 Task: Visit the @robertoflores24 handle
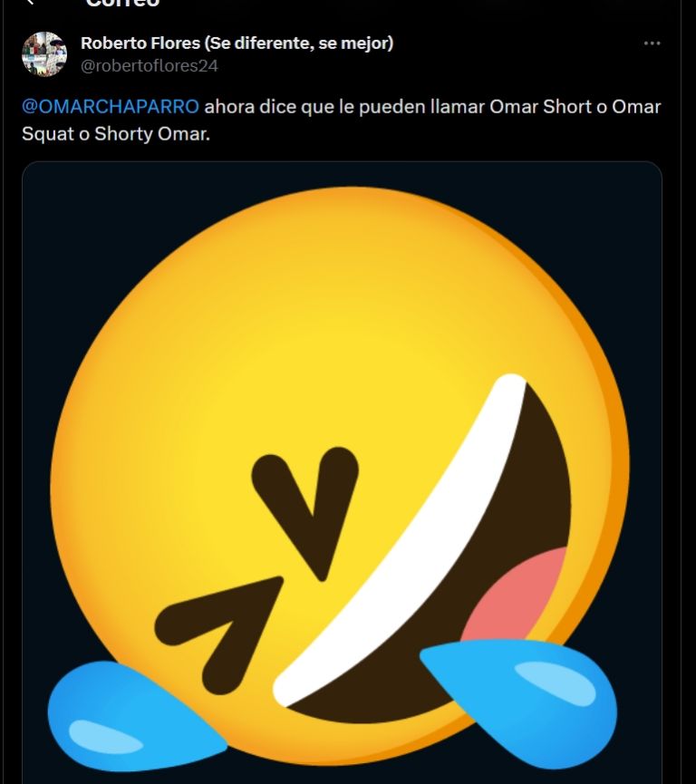pyautogui.click(x=149, y=65)
